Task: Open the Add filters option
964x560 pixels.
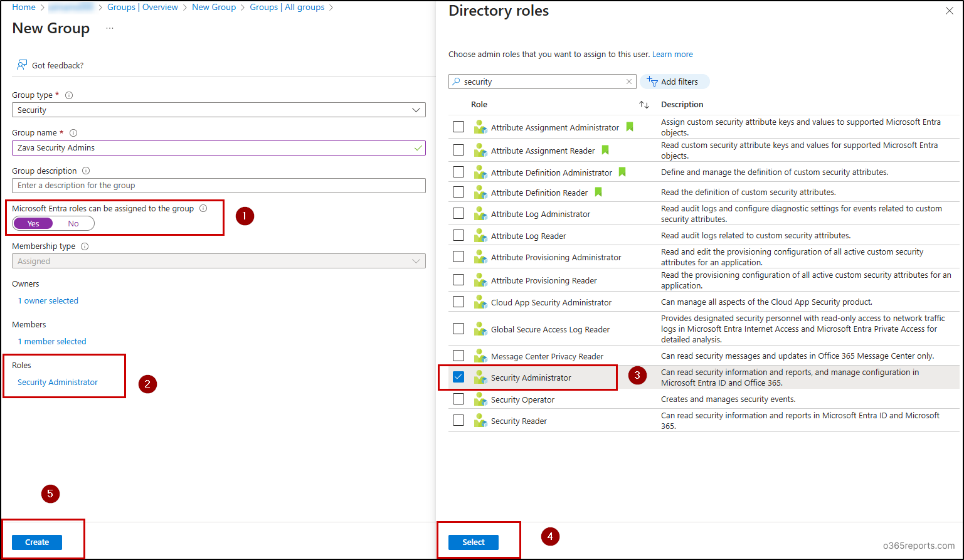Action: [x=674, y=82]
